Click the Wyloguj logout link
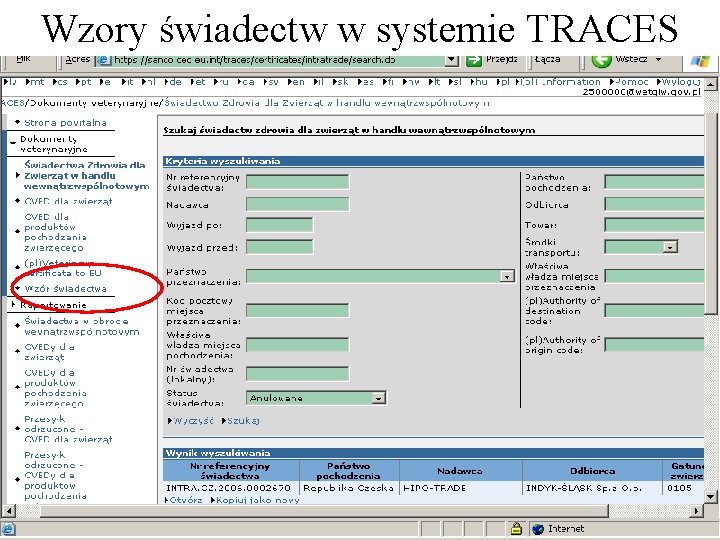 pos(680,82)
